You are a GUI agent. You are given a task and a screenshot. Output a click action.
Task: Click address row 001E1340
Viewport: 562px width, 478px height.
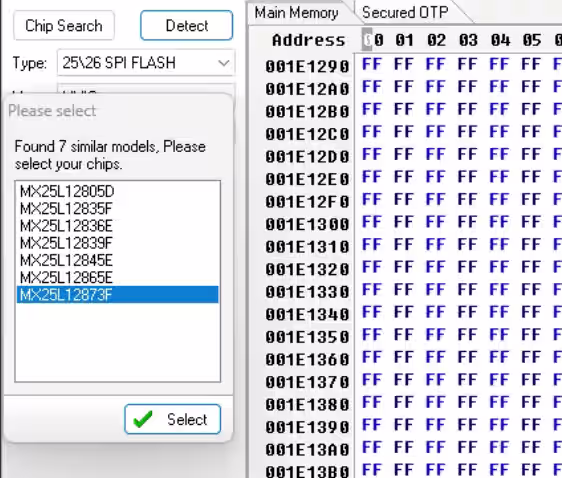click(x=308, y=315)
